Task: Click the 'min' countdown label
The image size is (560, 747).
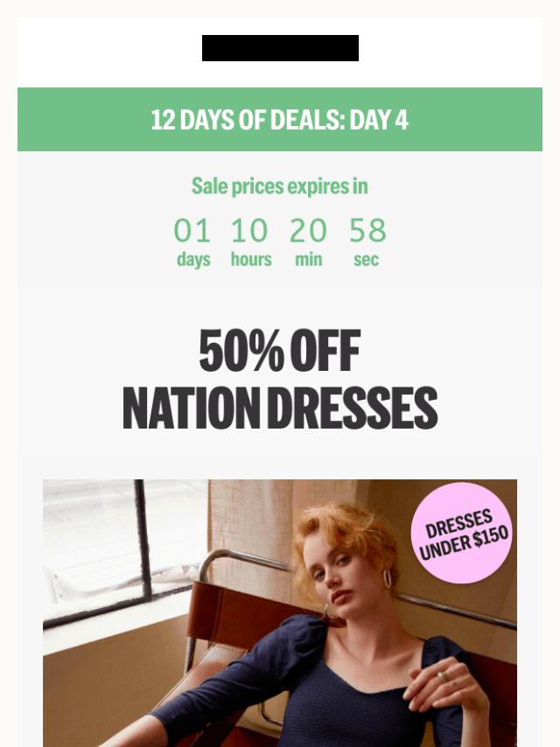Action: click(309, 260)
